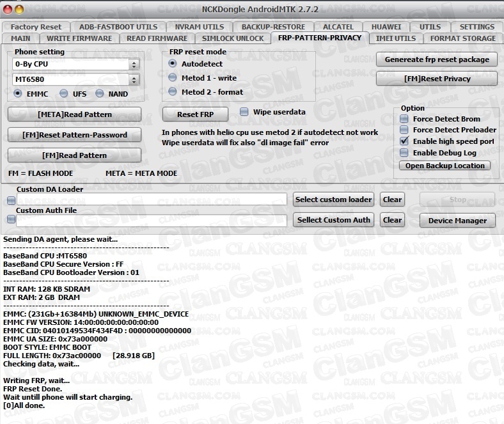
Task: Click the orange minimize window button
Action: (x=20, y=10)
